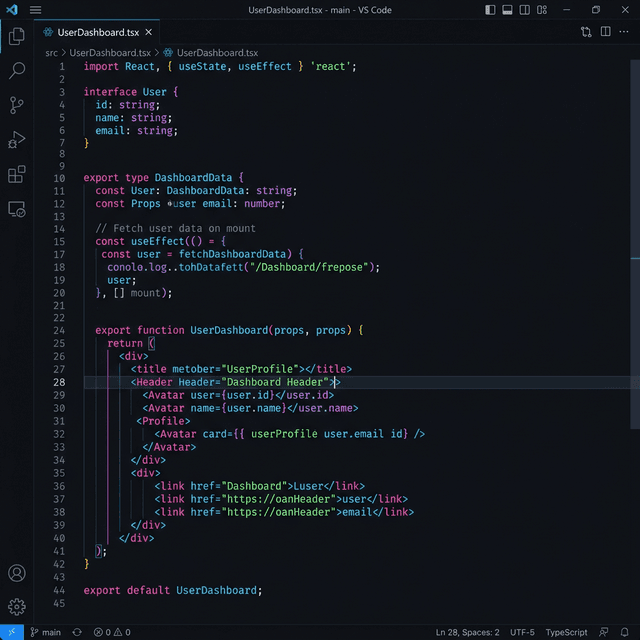
Task: Change the UTF-5 file encoding
Action: tap(522, 632)
